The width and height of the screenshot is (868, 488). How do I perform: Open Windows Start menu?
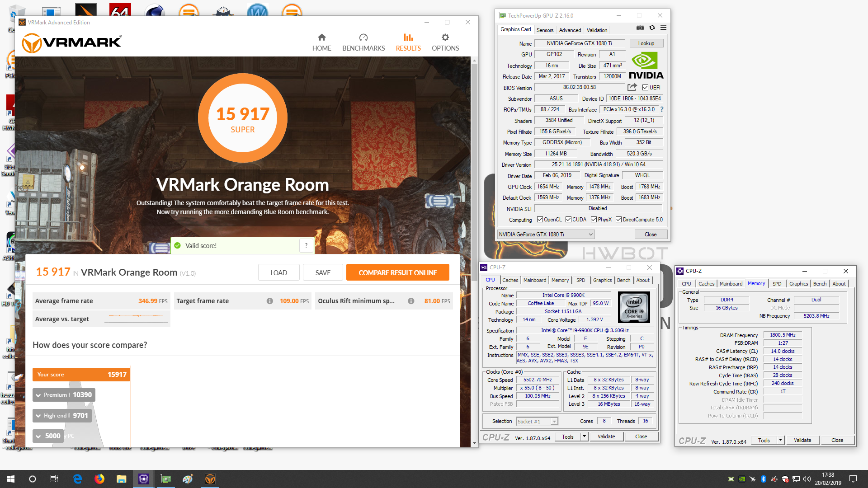[x=11, y=479]
